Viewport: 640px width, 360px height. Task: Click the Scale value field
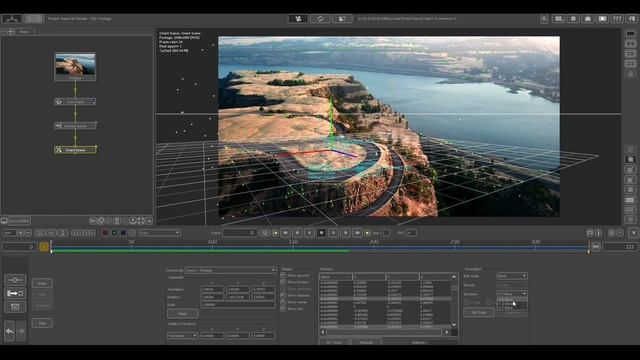[x=238, y=304]
